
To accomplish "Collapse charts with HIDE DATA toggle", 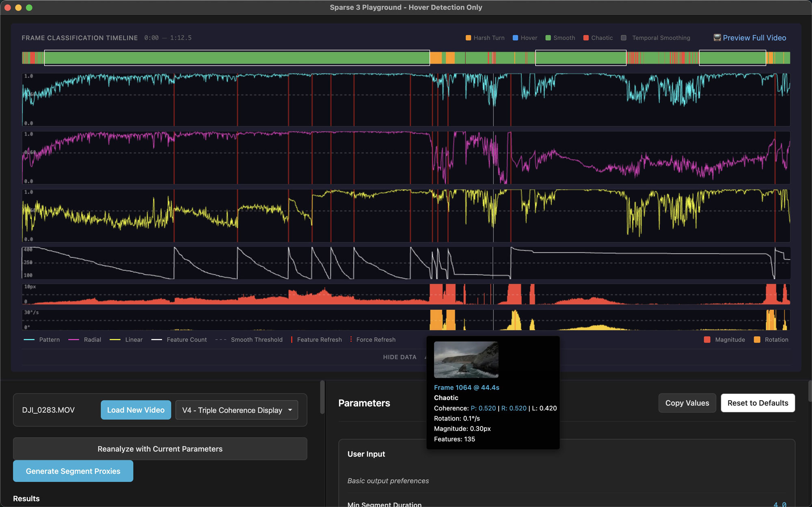I will 400,357.
